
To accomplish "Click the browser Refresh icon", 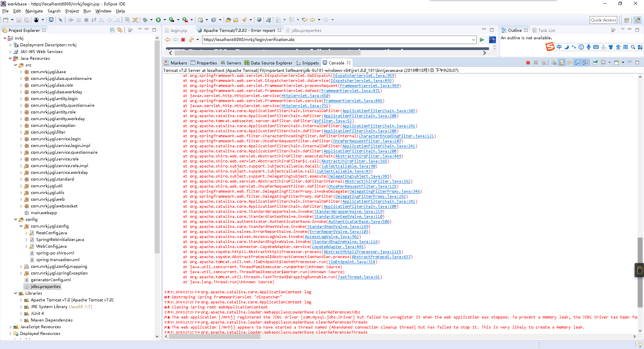I will coord(191,40).
